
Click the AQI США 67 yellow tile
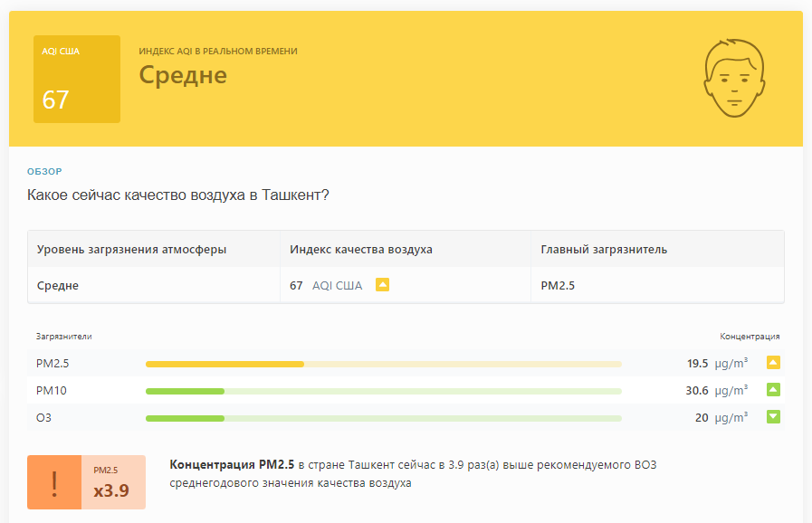click(77, 80)
